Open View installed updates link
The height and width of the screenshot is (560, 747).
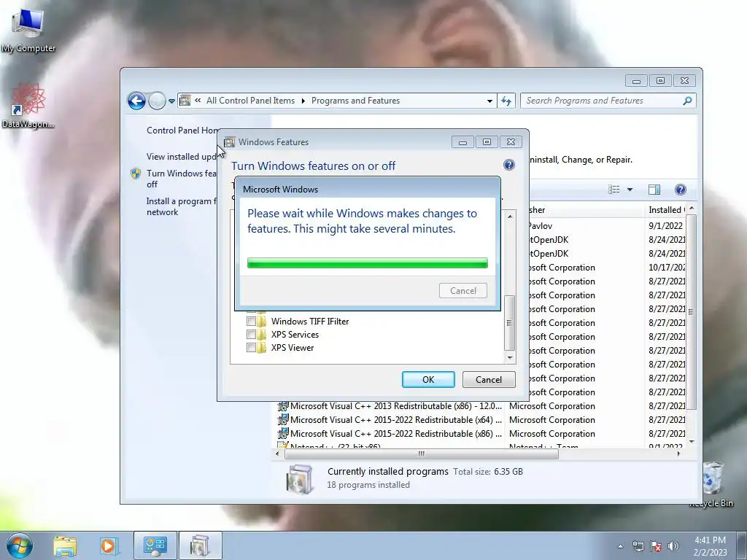pos(182,157)
